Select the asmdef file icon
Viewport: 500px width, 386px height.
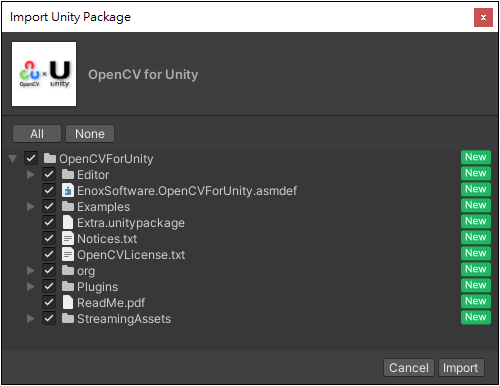click(x=68, y=190)
